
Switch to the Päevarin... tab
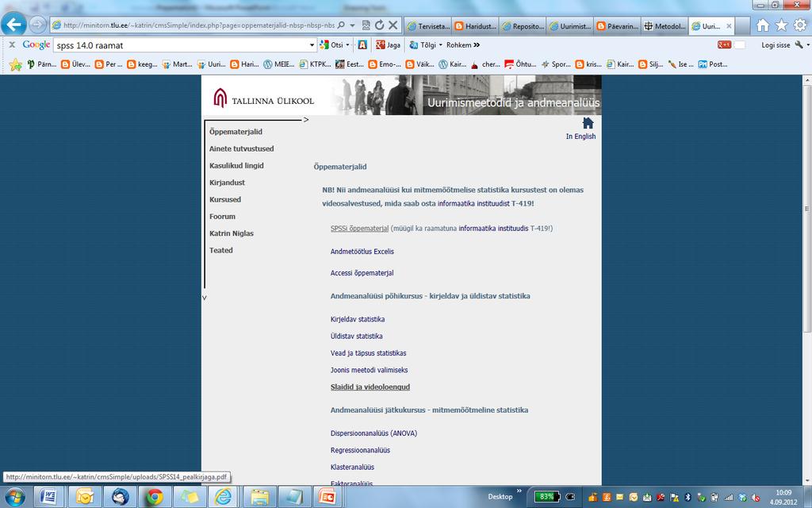(617, 26)
